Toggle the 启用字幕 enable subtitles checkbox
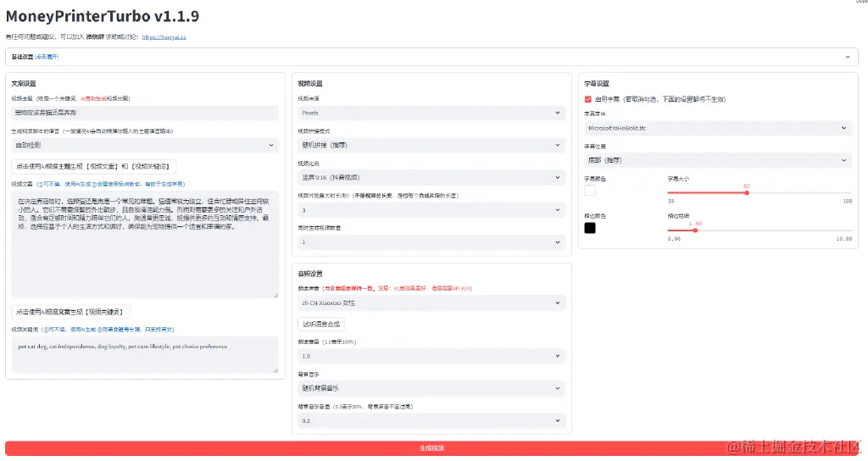This screenshot has width=868, height=461. click(x=588, y=100)
